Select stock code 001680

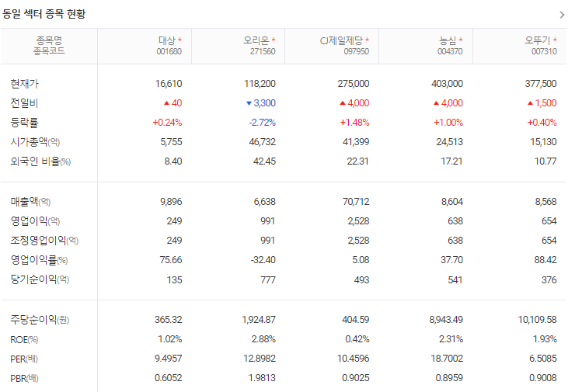(169, 51)
